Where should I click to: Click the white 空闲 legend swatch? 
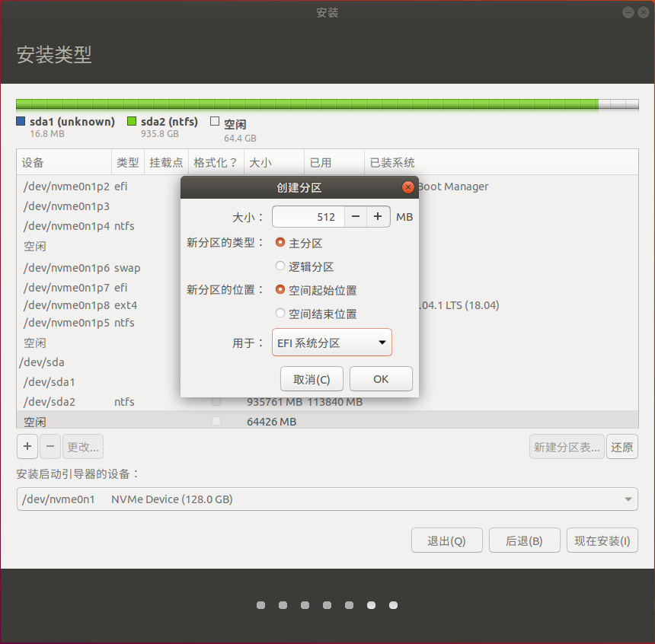215,121
